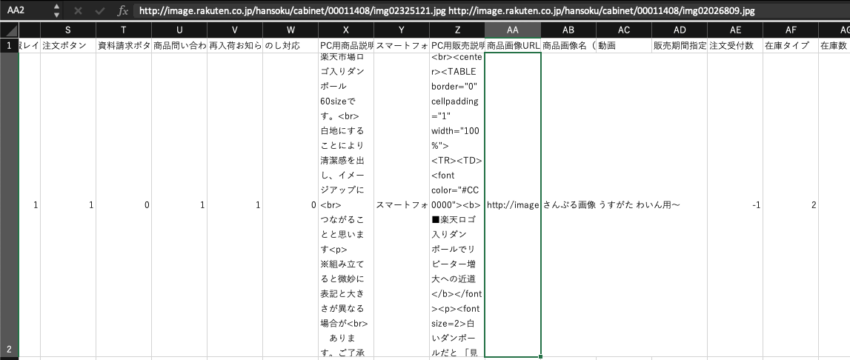Click cell '資料請求ボタ' in row 1
The width and height of the screenshot is (850, 360).
click(x=124, y=46)
